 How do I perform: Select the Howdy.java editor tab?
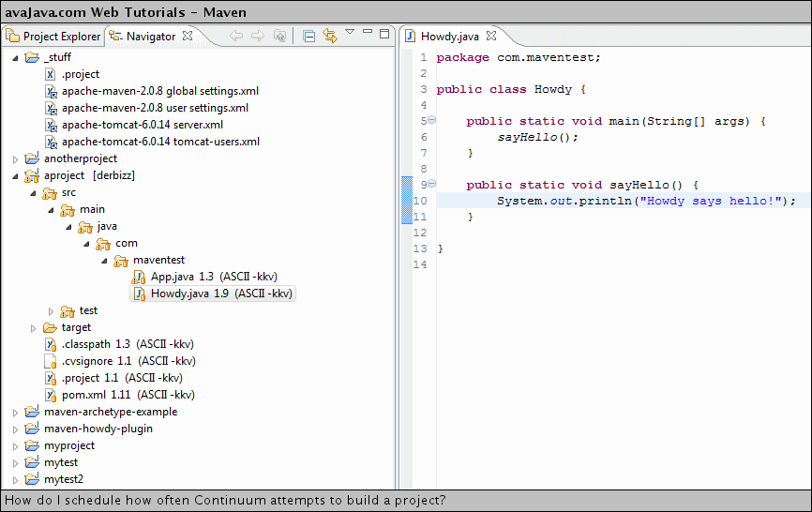tap(449, 37)
